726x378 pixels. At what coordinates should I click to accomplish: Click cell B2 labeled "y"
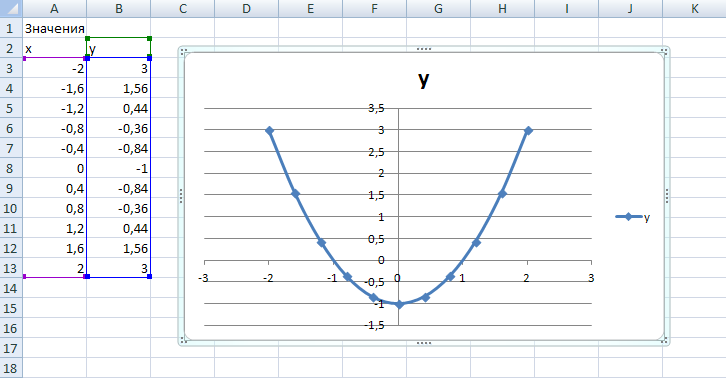(x=119, y=48)
